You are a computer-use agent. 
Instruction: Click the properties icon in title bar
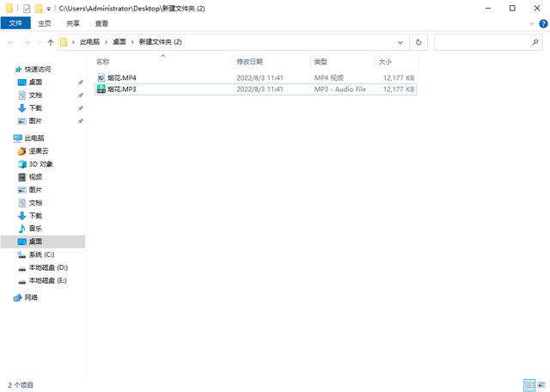coord(27,8)
